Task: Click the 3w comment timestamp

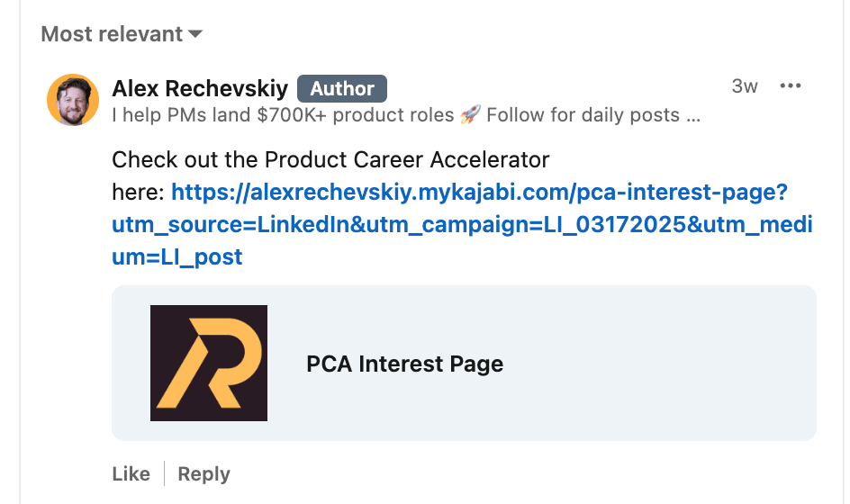Action: point(745,86)
